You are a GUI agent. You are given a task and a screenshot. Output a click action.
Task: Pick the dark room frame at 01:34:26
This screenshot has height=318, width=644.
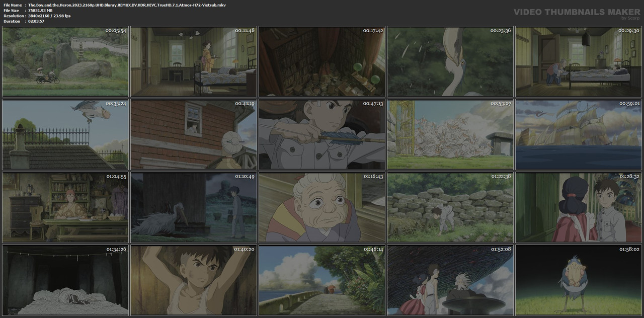[x=65, y=280]
